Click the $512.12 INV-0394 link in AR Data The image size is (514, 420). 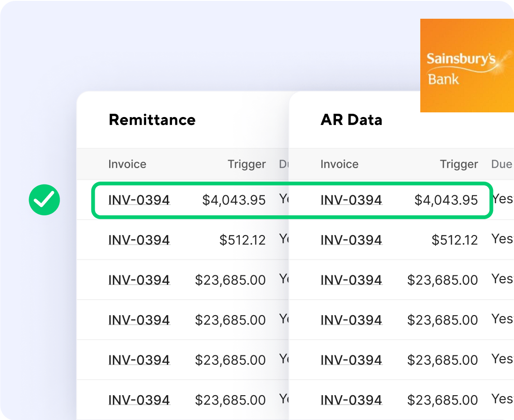click(x=351, y=240)
